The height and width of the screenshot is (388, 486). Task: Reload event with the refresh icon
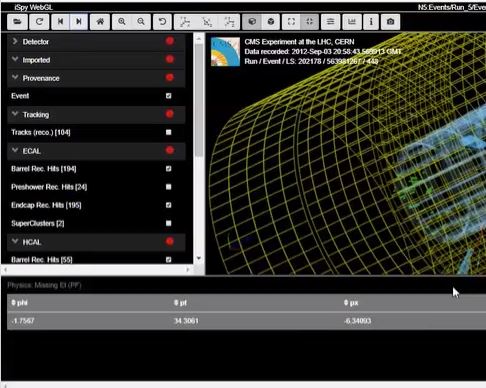tap(39, 22)
